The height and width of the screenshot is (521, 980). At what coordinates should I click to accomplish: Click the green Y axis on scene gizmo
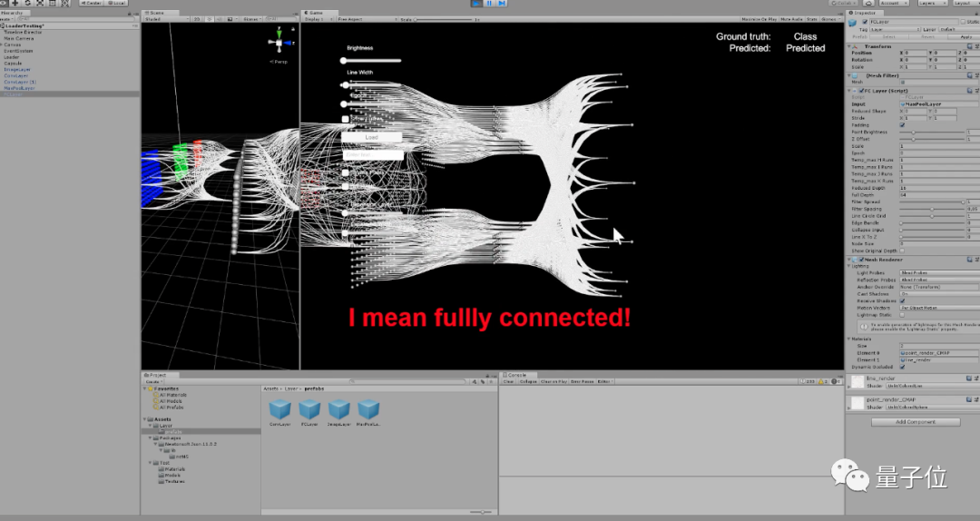pyautogui.click(x=279, y=33)
